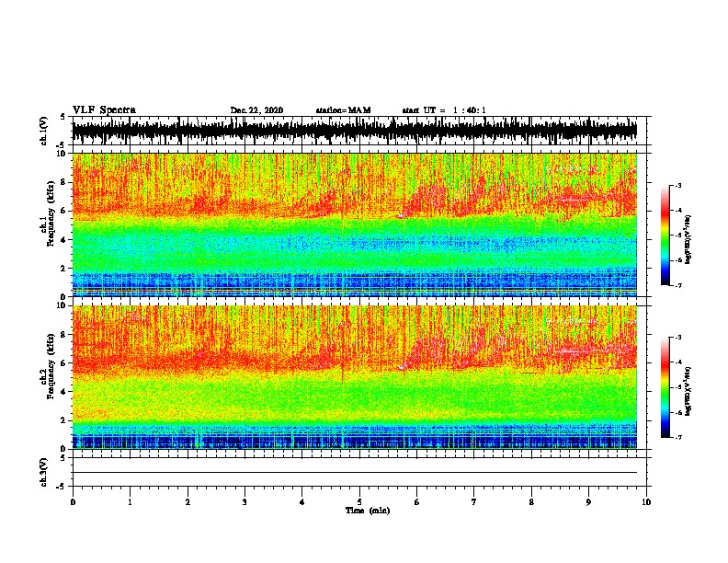Click the "-3" label on ch.1 colorbar
Screen dimensions: 728x563
[677, 185]
